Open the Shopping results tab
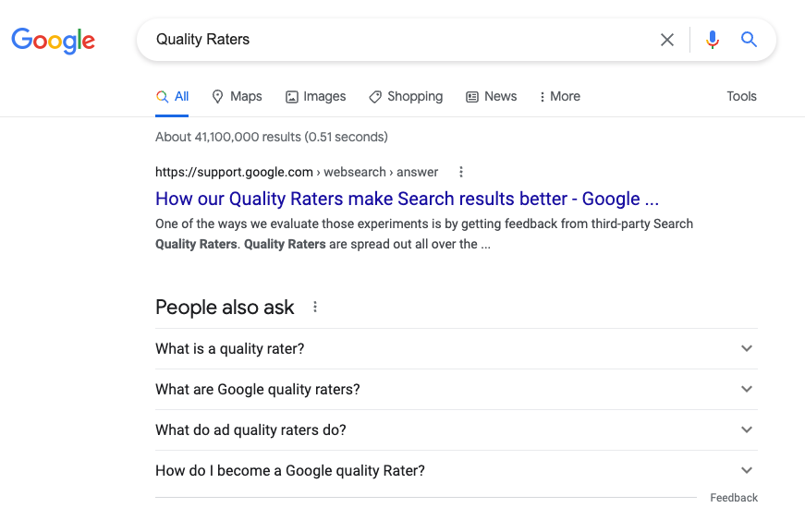805x532 pixels. point(406,96)
